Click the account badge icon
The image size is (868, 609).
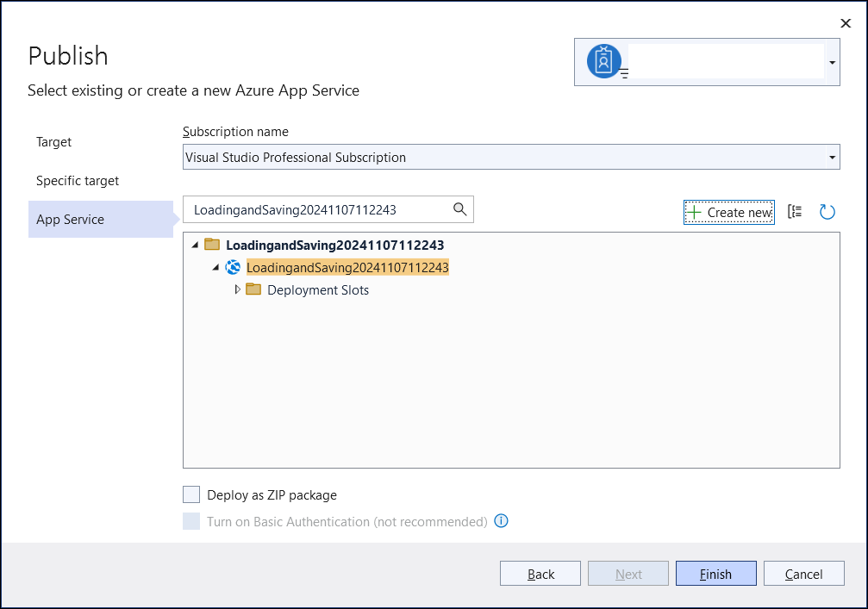coord(603,61)
